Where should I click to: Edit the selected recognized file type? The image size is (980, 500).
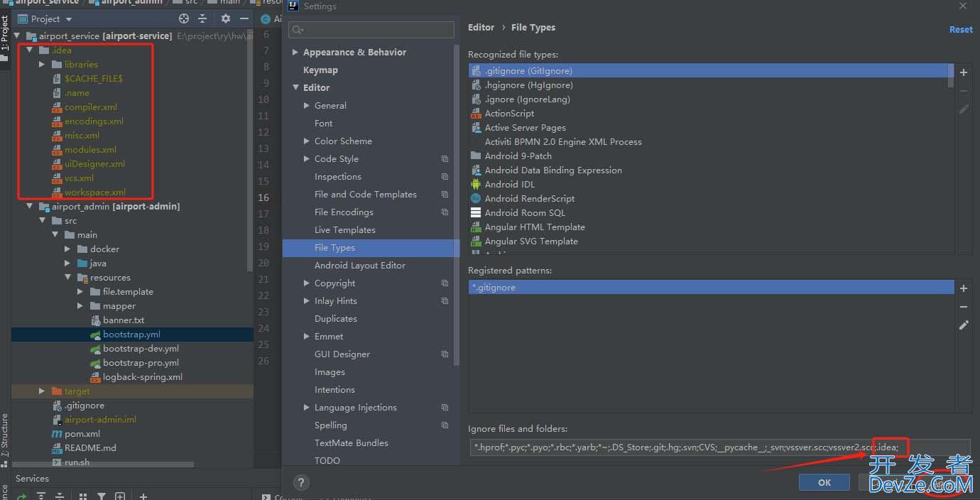coord(964,109)
